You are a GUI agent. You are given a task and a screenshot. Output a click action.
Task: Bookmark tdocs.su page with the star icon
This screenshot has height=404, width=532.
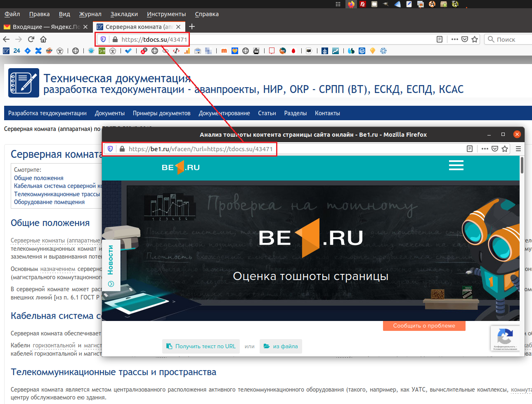coord(475,39)
